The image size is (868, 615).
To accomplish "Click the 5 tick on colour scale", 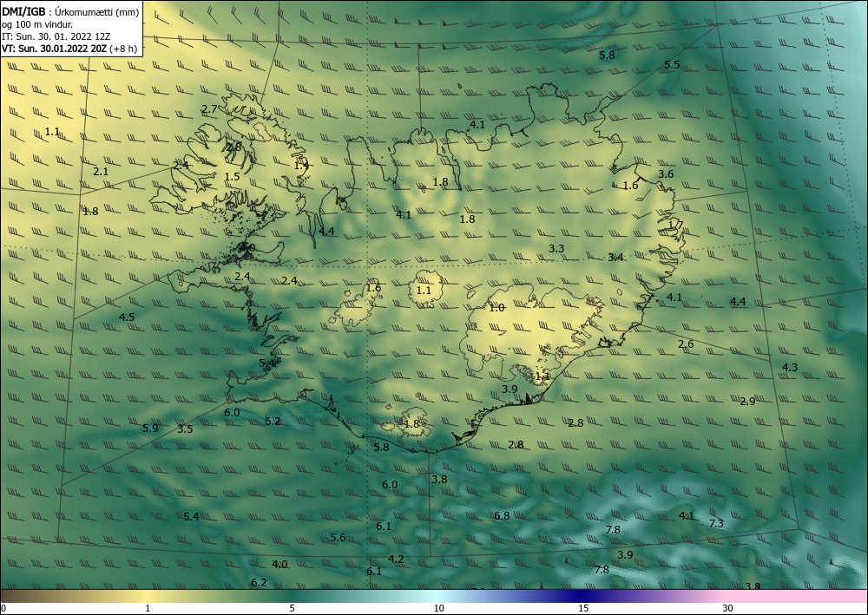I will point(292,608).
